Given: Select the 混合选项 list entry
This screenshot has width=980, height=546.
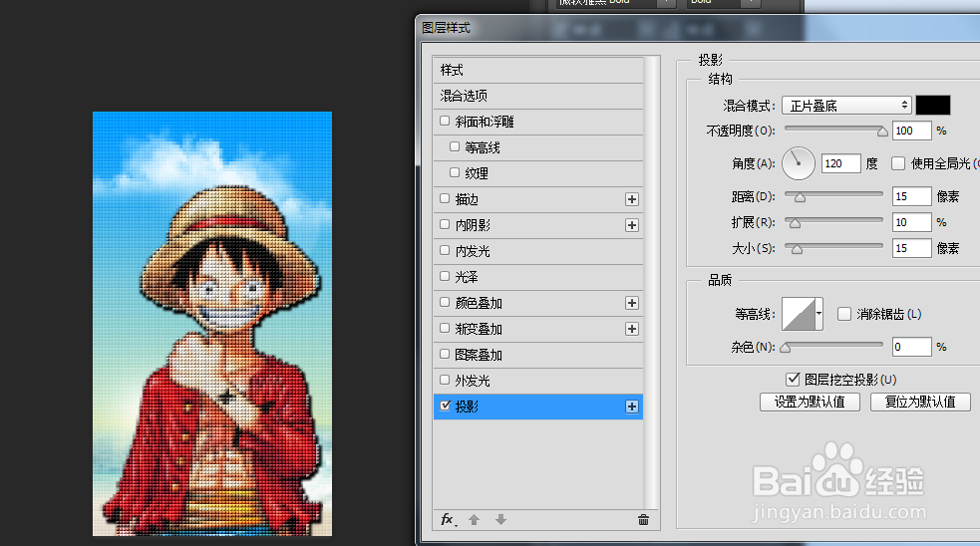Looking at the screenshot, I should click(x=538, y=96).
